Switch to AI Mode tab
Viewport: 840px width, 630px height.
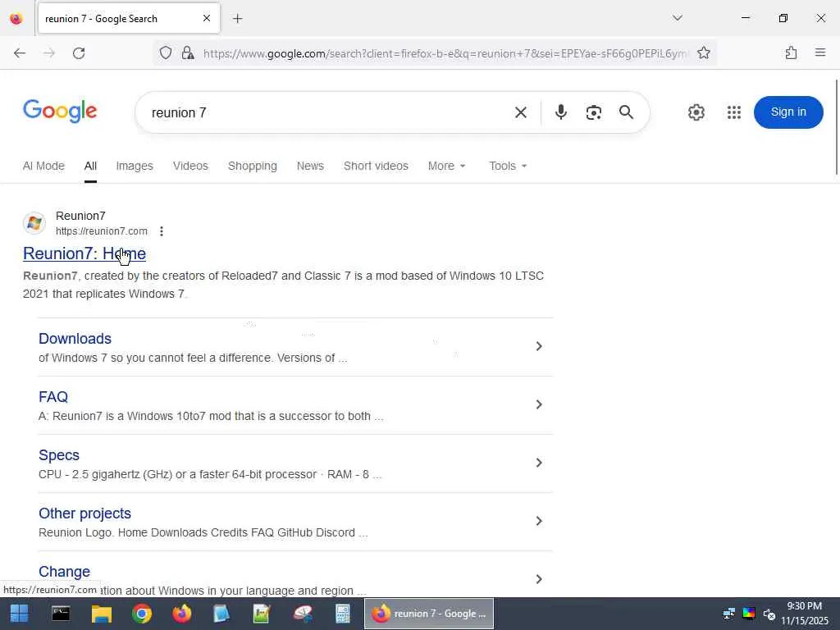(x=43, y=166)
